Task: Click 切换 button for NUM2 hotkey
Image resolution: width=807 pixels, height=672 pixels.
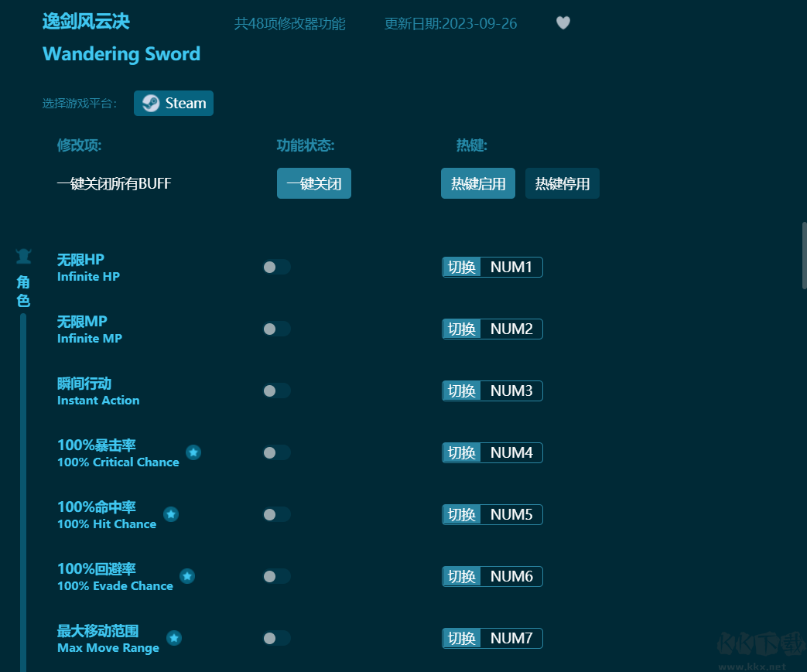Action: click(x=462, y=329)
